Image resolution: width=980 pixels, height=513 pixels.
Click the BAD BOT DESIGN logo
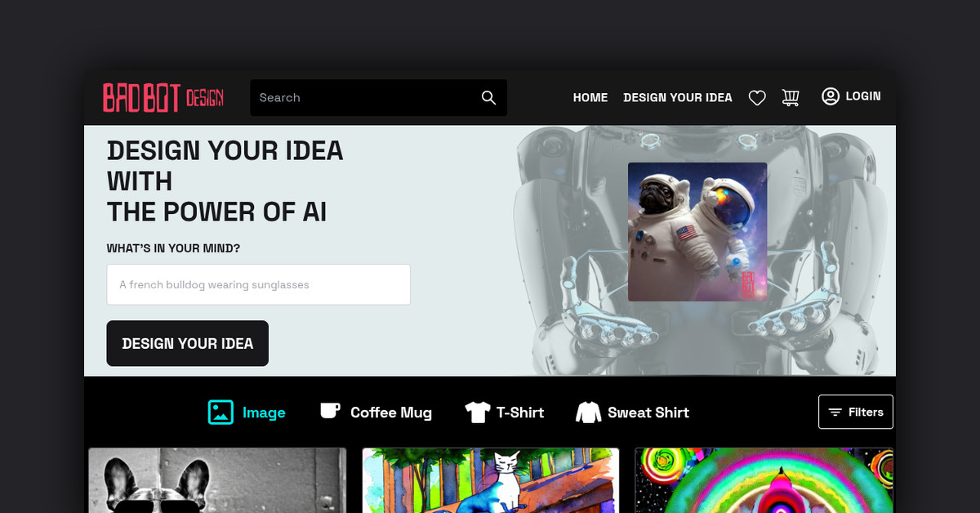[163, 97]
